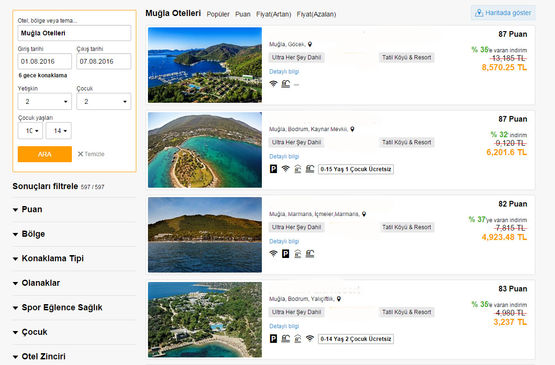The image size is (555, 365).
Task: Click the WiFi icon on the Bodrum Yalıçiftlik listing
Action: coord(310,338)
